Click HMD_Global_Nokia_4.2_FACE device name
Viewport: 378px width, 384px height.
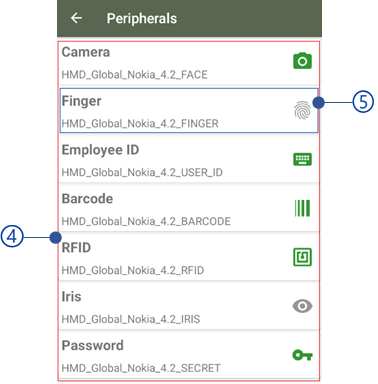(x=134, y=75)
